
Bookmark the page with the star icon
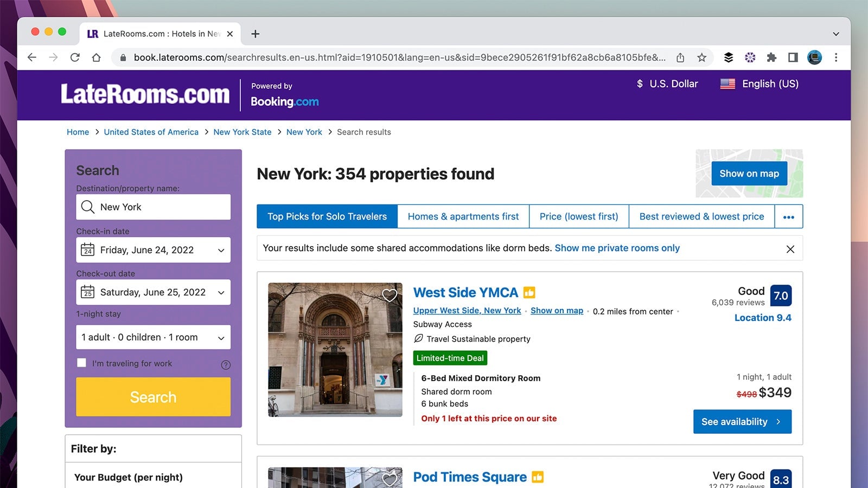click(702, 57)
